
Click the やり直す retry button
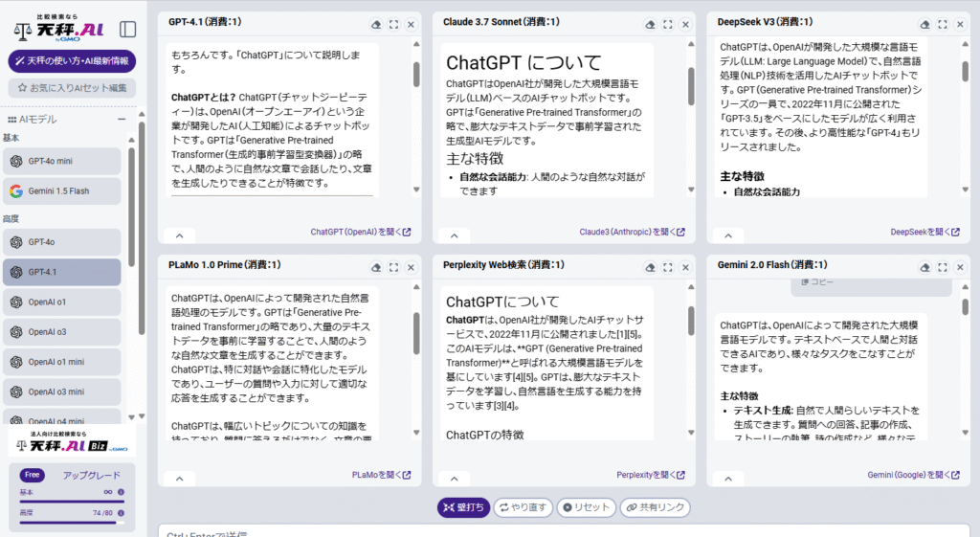[x=523, y=507]
